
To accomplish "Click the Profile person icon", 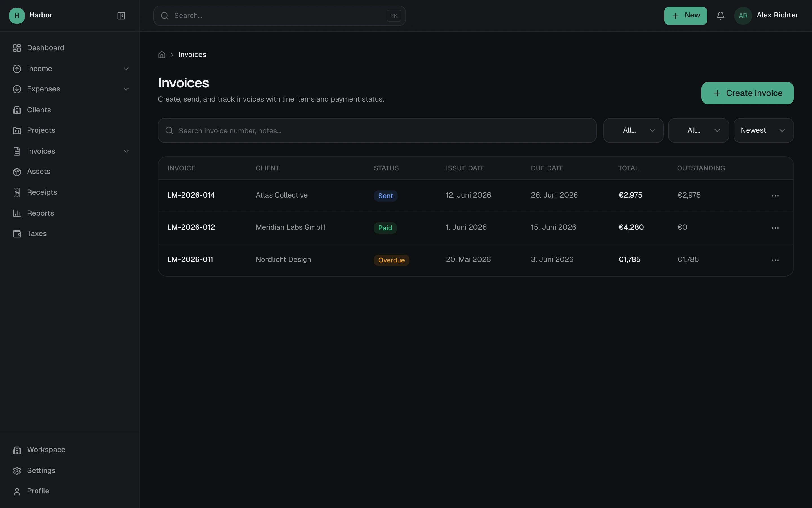I will coord(17,491).
